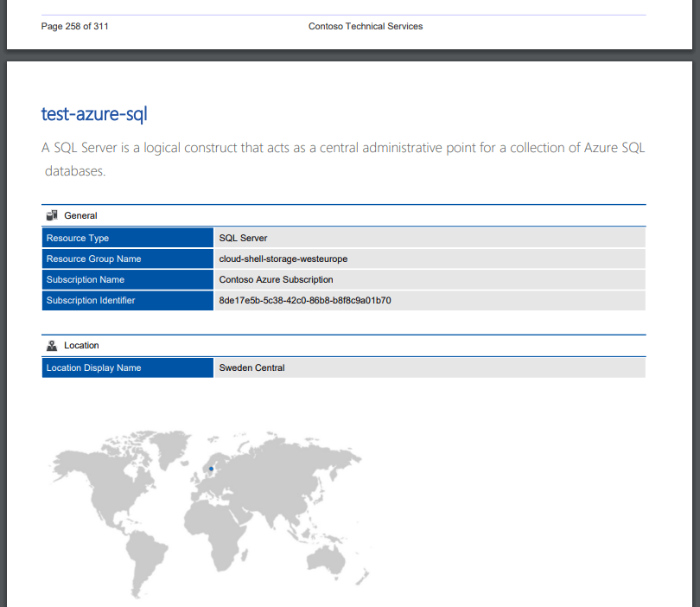Image resolution: width=700 pixels, height=607 pixels.
Task: Select the General section title
Action: [x=80, y=215]
